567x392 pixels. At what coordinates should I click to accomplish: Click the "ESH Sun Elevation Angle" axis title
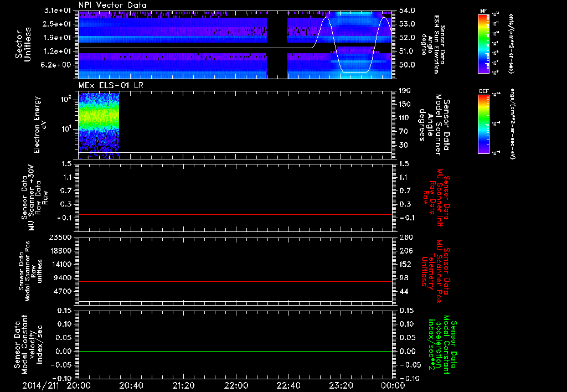[434, 44]
